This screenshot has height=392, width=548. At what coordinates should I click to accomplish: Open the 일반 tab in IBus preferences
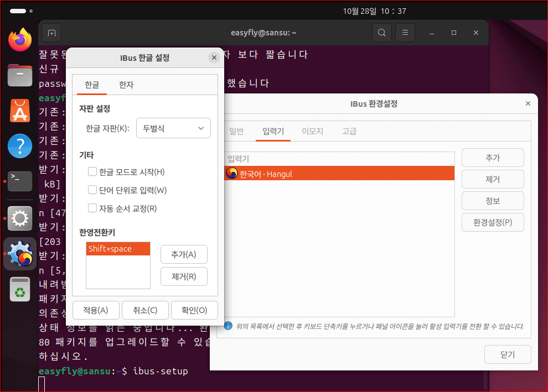point(236,131)
